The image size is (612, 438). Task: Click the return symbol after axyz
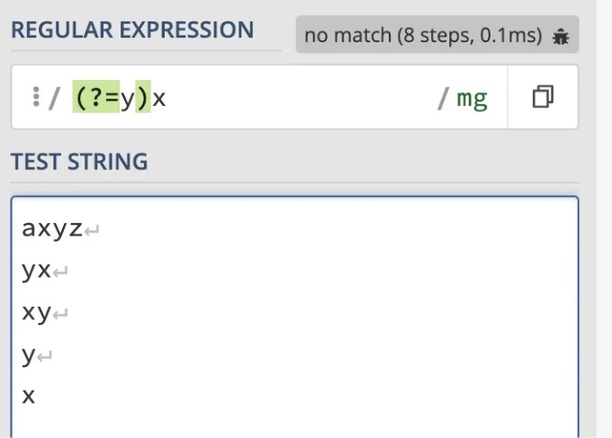(92, 230)
